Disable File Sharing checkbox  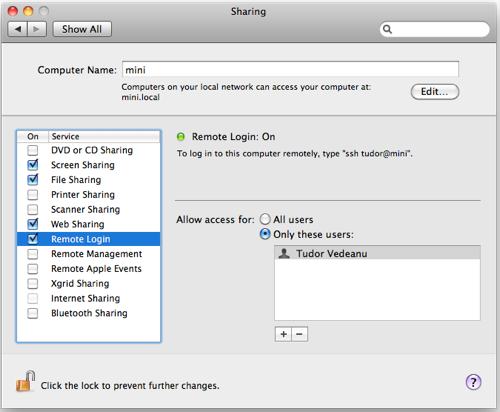click(x=33, y=180)
